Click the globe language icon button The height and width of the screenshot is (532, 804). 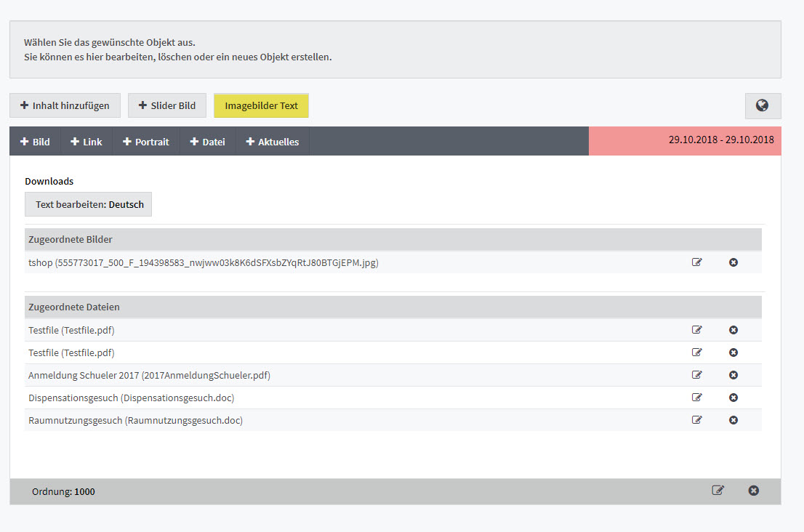coord(763,105)
